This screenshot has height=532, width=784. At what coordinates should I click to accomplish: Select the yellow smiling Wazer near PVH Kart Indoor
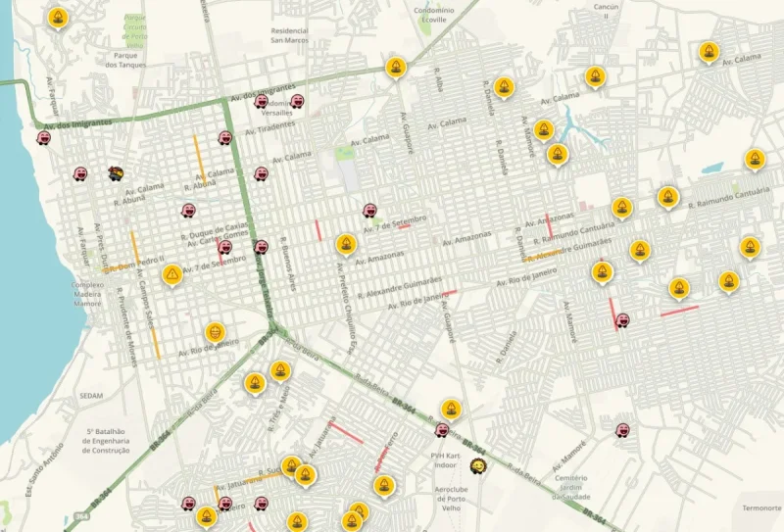point(478,466)
